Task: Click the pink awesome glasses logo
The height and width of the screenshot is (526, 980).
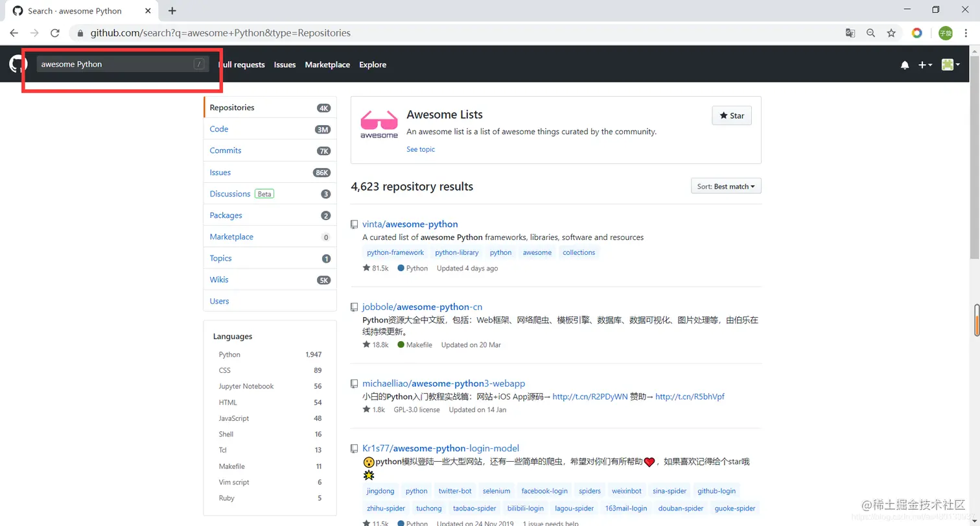Action: 379,125
